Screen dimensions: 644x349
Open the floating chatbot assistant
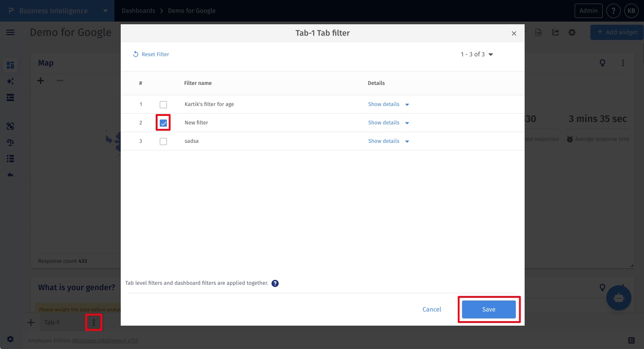click(x=619, y=298)
